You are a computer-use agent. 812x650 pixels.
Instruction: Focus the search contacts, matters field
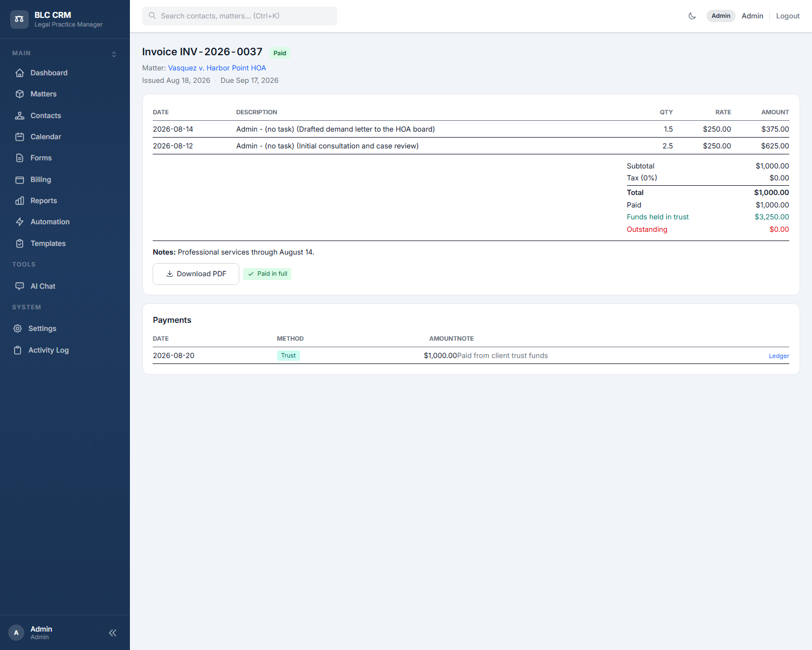[x=240, y=16]
